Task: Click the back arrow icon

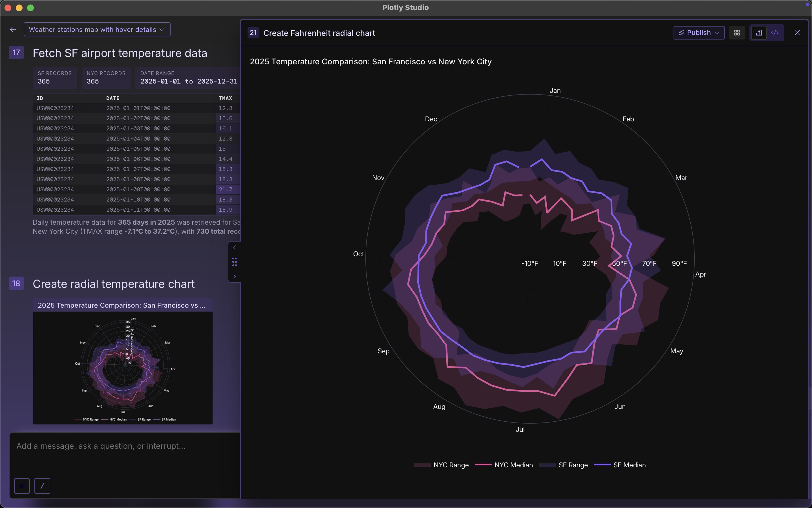Action: coord(13,30)
